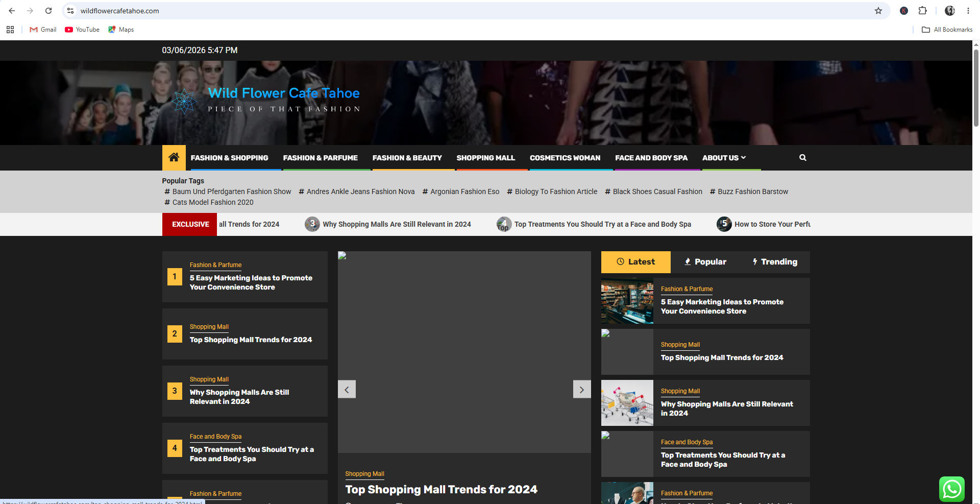Open Fashion & Parfume menu item

tap(321, 158)
